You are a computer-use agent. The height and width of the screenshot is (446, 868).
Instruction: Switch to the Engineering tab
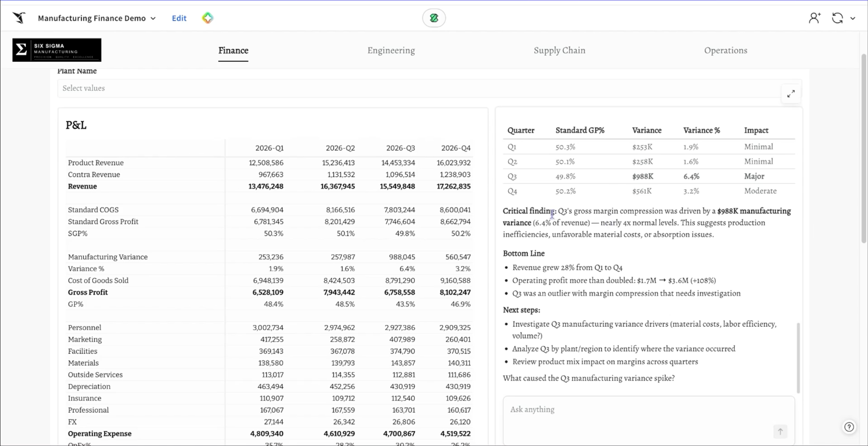tap(391, 50)
